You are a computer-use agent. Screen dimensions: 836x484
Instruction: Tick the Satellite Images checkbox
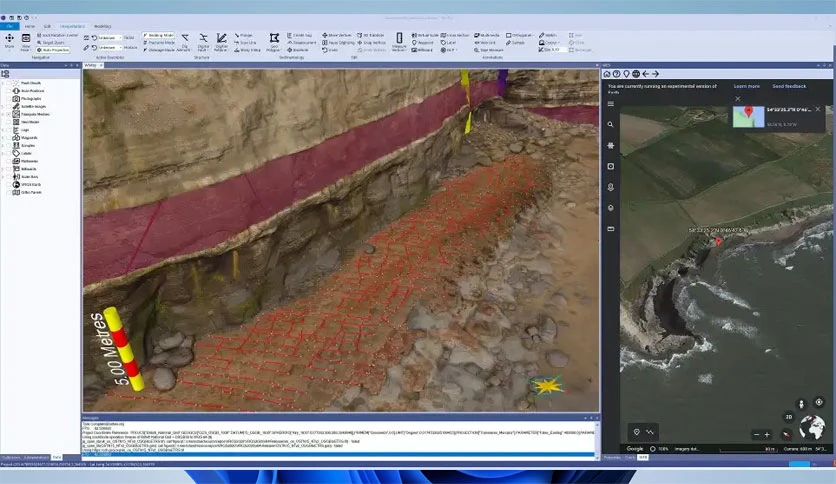pyautogui.click(x=8, y=107)
